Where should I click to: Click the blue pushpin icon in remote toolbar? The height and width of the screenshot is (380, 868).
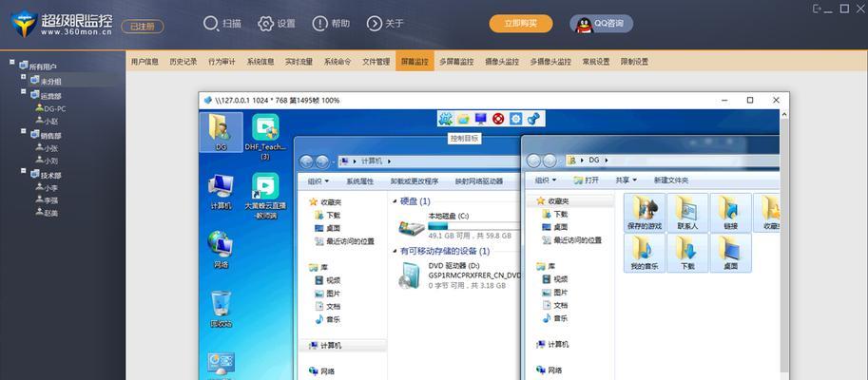pyautogui.click(x=533, y=119)
